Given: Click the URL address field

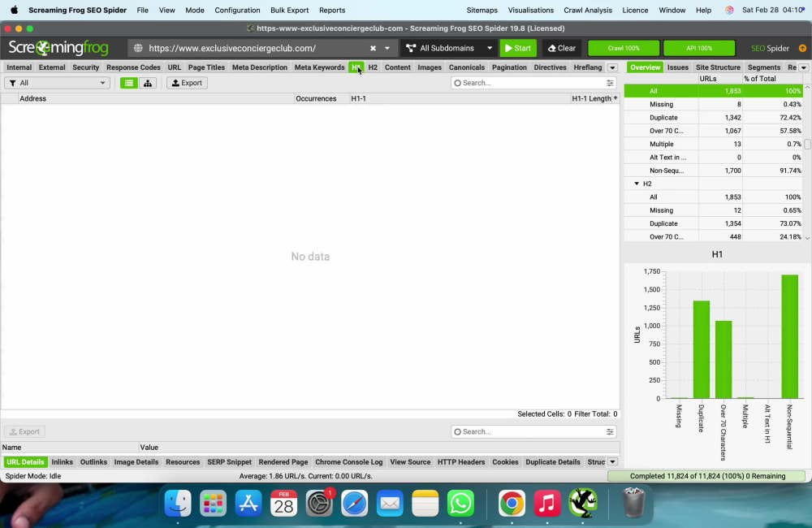Looking at the screenshot, I should click(257, 48).
